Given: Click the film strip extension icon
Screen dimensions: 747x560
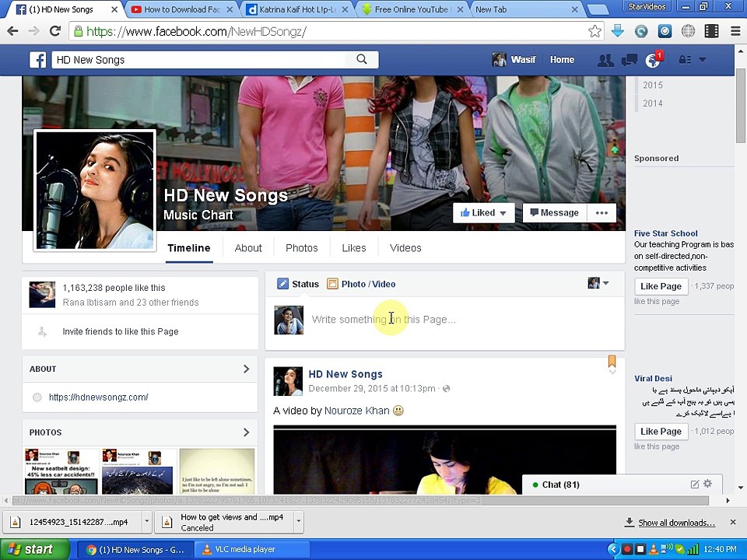Looking at the screenshot, I should (x=711, y=31).
